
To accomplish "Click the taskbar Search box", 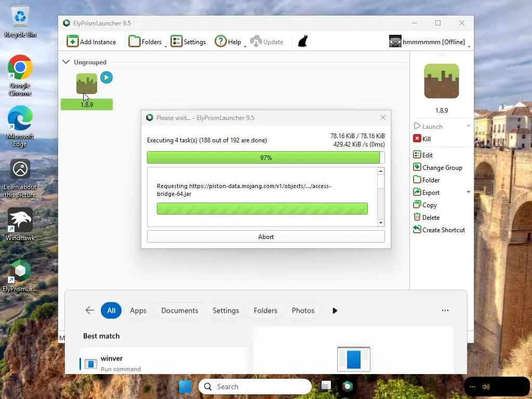I will coord(255,387).
